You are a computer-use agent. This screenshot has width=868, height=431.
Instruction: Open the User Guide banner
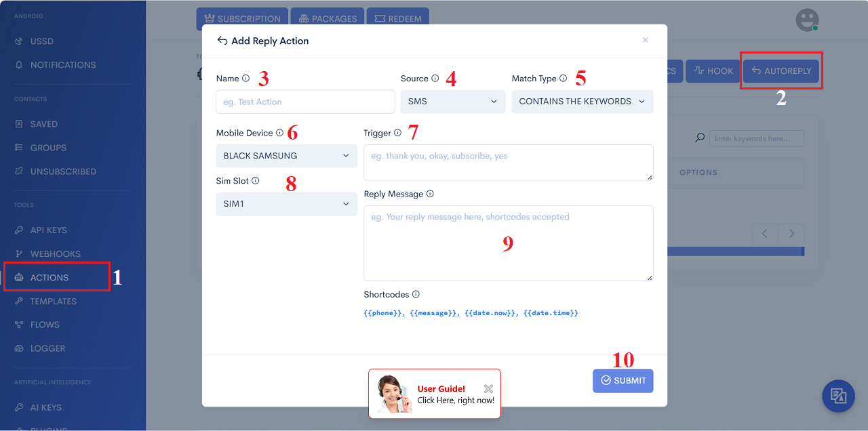[x=435, y=394]
